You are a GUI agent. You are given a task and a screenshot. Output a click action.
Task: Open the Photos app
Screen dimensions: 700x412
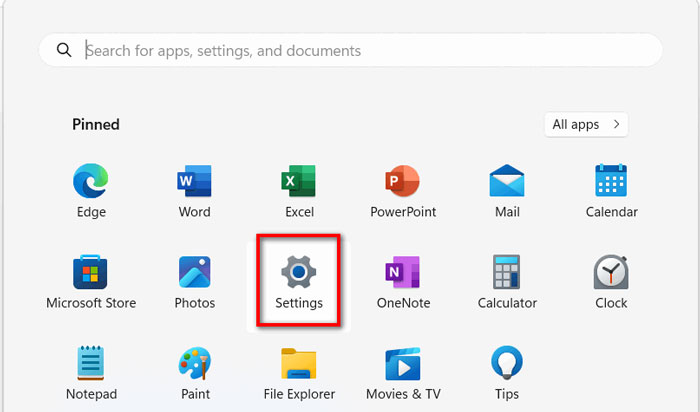tap(195, 272)
